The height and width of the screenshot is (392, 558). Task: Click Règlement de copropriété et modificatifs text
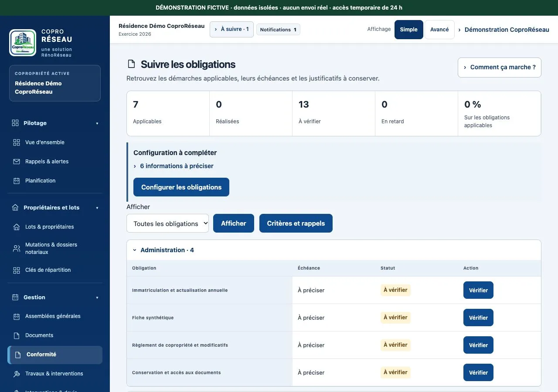pos(180,345)
